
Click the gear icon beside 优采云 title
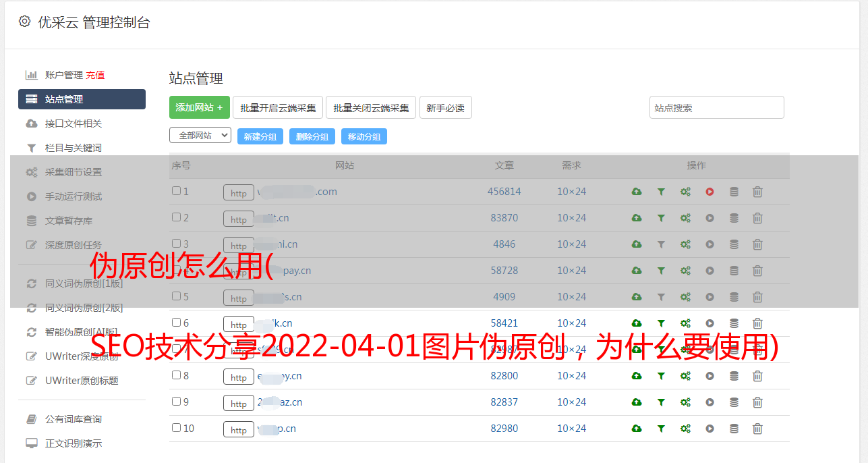coord(25,22)
